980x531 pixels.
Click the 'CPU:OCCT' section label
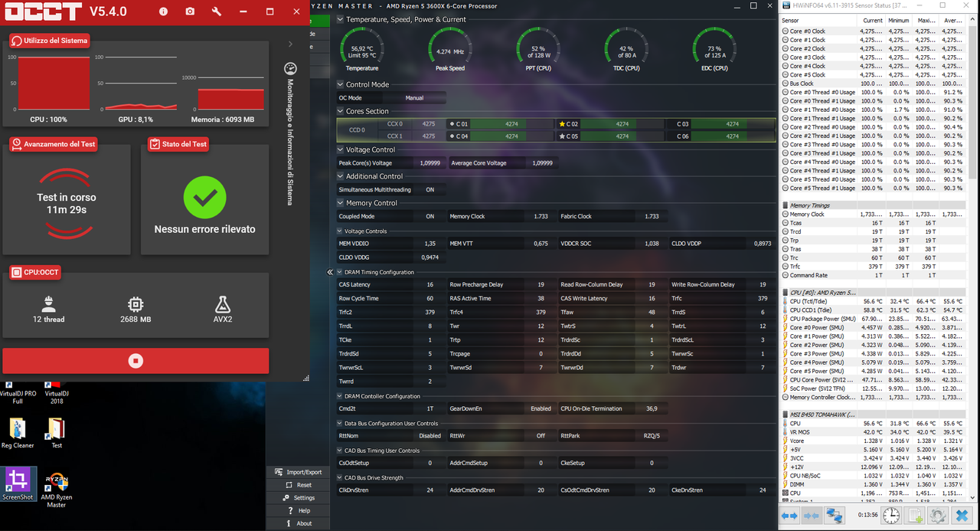coord(35,272)
